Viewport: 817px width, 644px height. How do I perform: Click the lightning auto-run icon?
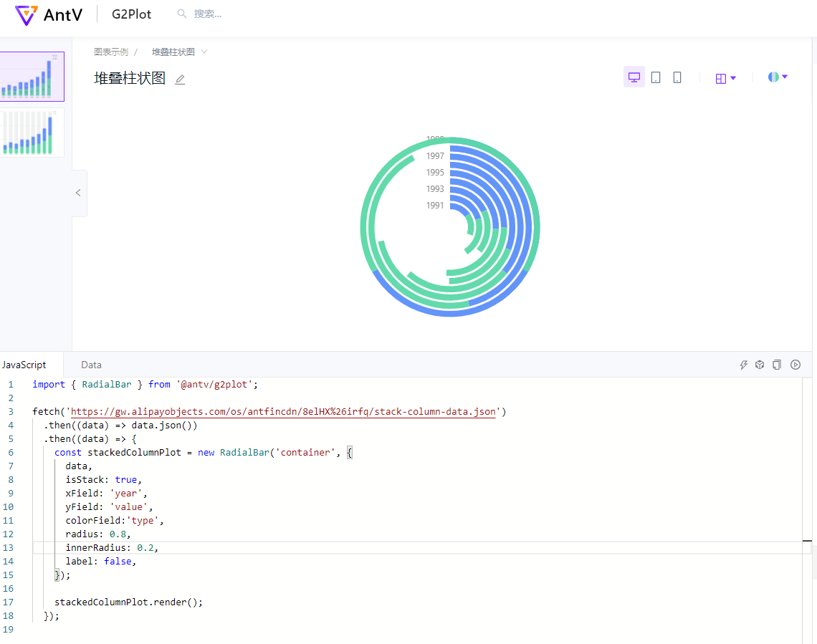point(744,365)
